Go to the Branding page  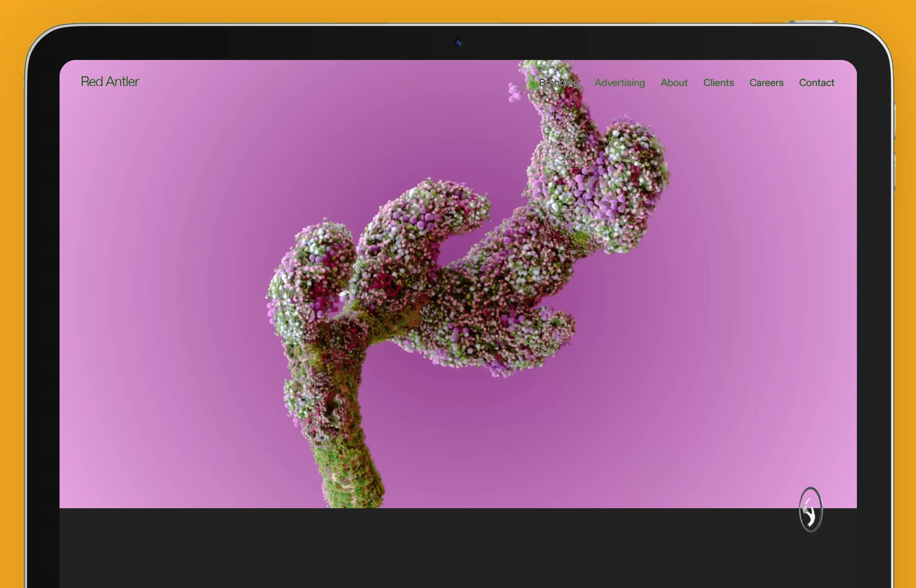coord(559,83)
